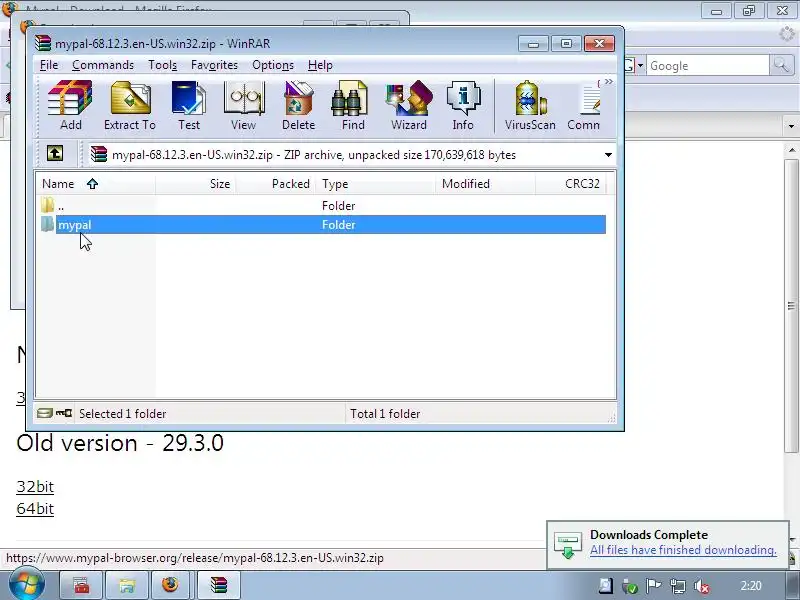Click the 32bit link under Old version

click(x=35, y=486)
